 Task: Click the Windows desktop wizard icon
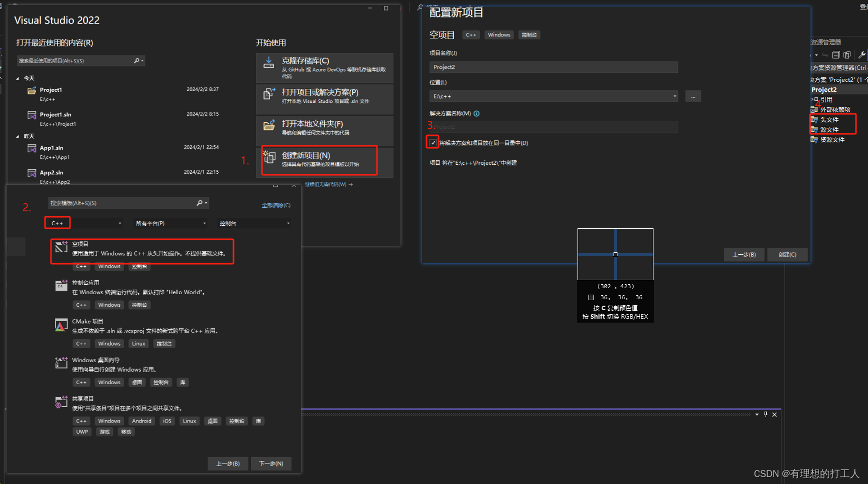coord(61,363)
